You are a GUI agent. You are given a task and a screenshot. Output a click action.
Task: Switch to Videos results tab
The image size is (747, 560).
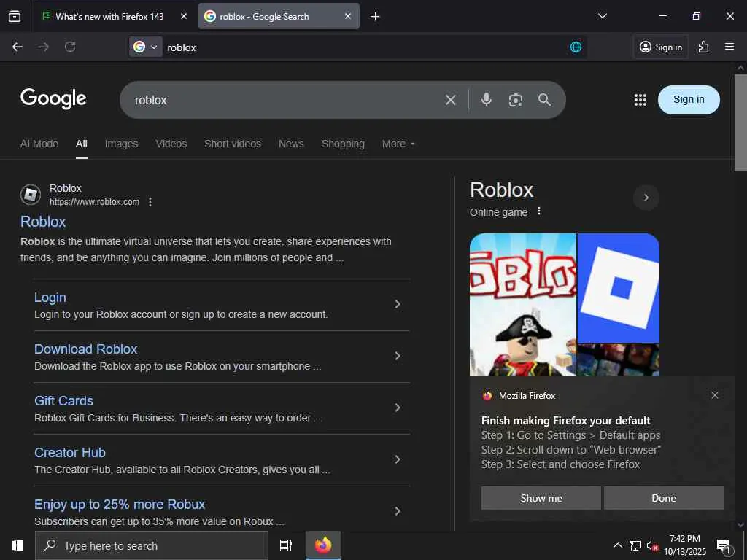pos(171,144)
